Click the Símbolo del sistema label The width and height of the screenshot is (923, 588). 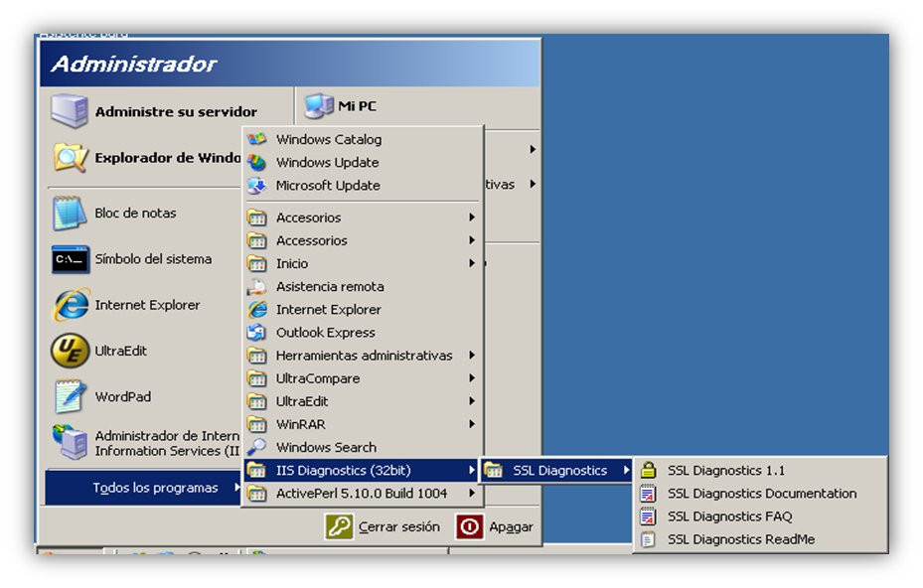tap(153, 259)
